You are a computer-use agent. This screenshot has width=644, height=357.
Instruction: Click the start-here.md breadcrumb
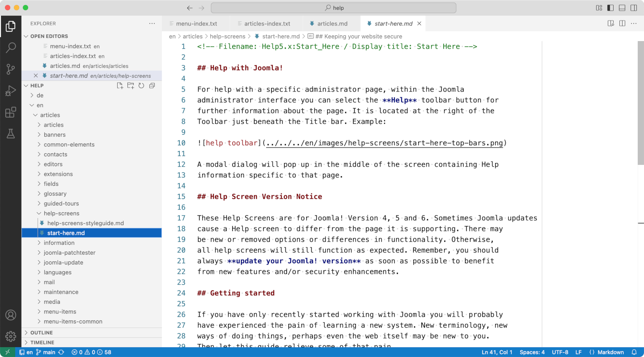pyautogui.click(x=277, y=36)
